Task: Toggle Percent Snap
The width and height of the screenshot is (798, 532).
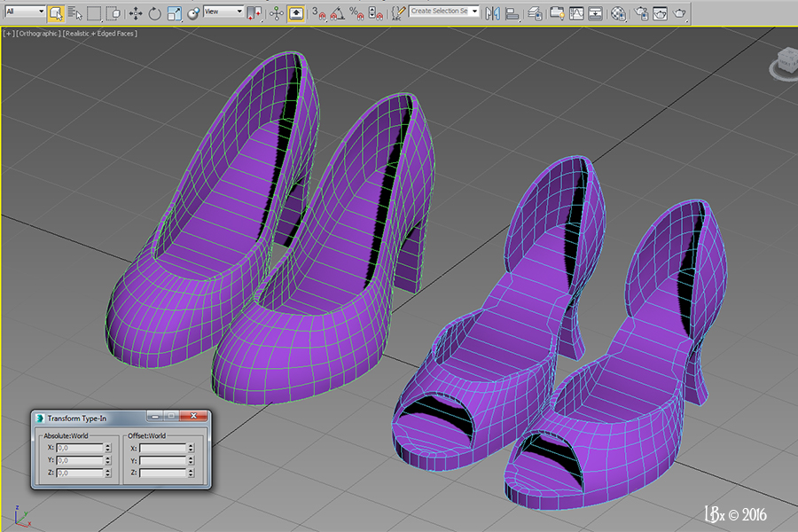Action: point(356,13)
